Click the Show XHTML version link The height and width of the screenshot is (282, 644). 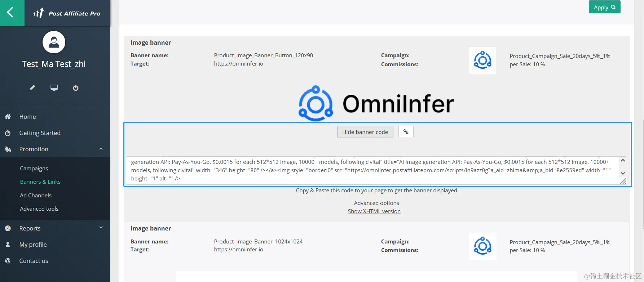[x=374, y=211]
